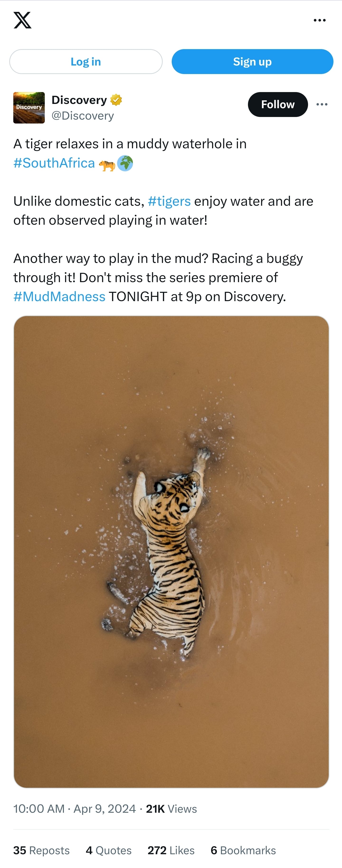Screen dimensions: 342x868
Task: View the 35 Reposts list
Action: 42,850
